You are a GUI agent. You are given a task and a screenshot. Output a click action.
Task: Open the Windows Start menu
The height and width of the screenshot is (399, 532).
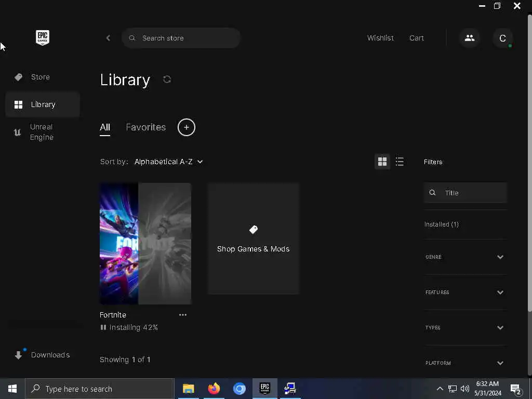[x=12, y=389]
